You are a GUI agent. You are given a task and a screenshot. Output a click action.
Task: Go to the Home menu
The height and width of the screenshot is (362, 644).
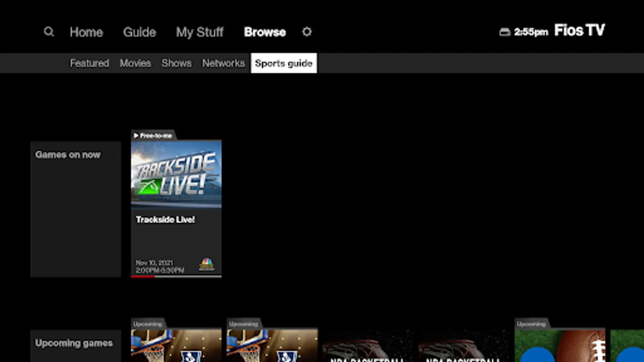tap(86, 32)
